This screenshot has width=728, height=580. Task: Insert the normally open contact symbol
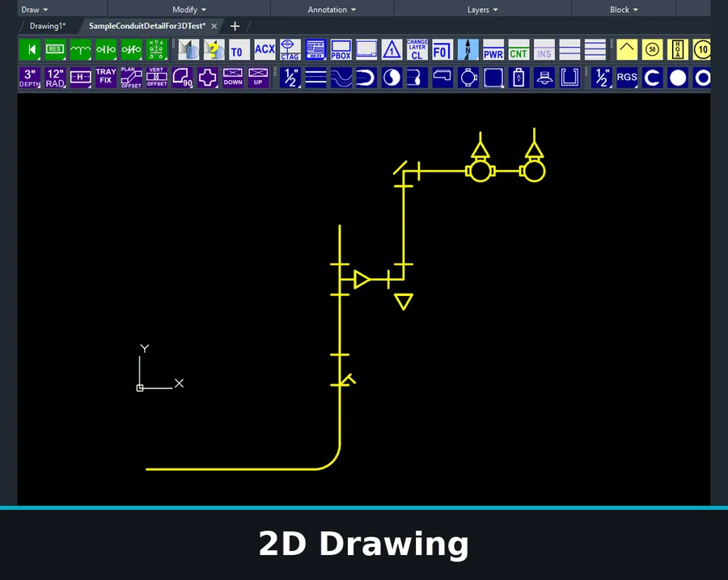pyautogui.click(x=106, y=49)
